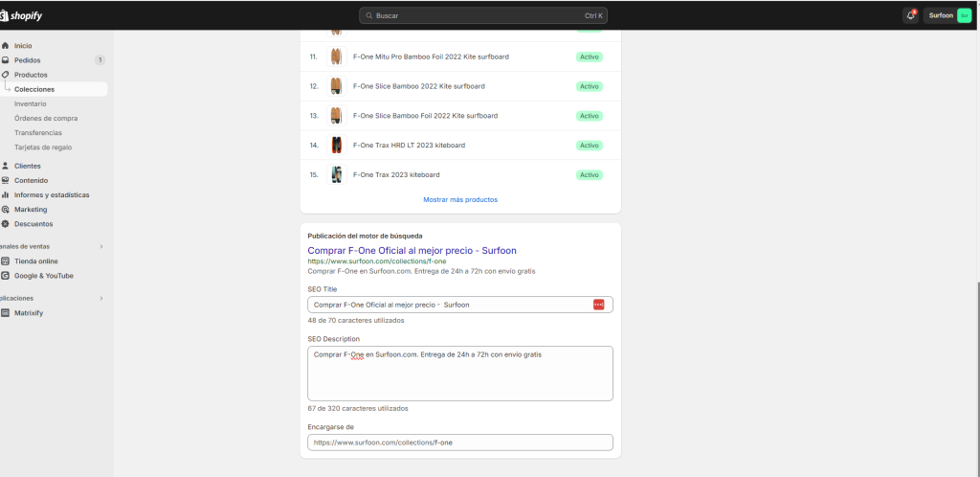Screen dimensions: 980x477
Task: Open the notifications bell icon
Action: 910,15
